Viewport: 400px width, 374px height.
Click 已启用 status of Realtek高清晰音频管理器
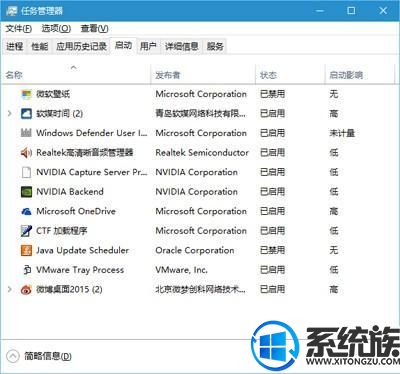273,153
